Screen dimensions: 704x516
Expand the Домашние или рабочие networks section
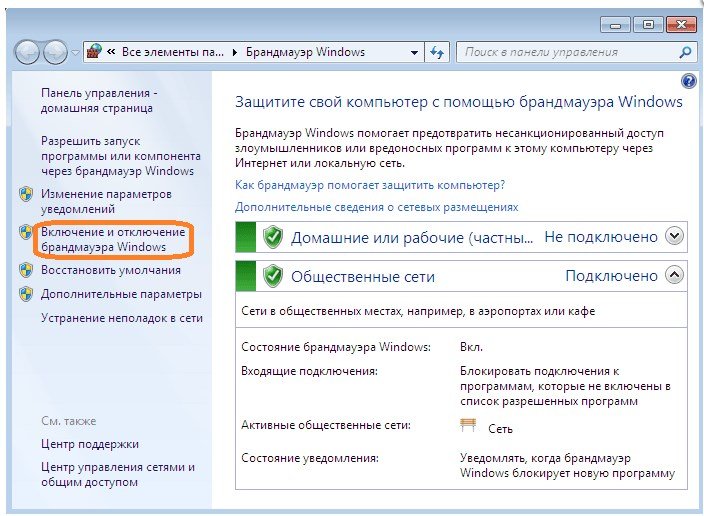(x=675, y=236)
